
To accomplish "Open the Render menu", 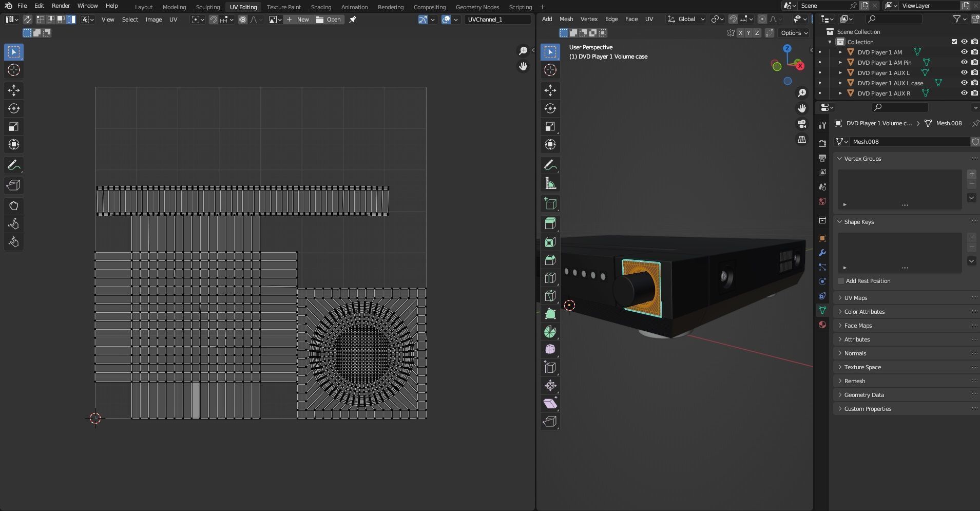I will 61,6.
